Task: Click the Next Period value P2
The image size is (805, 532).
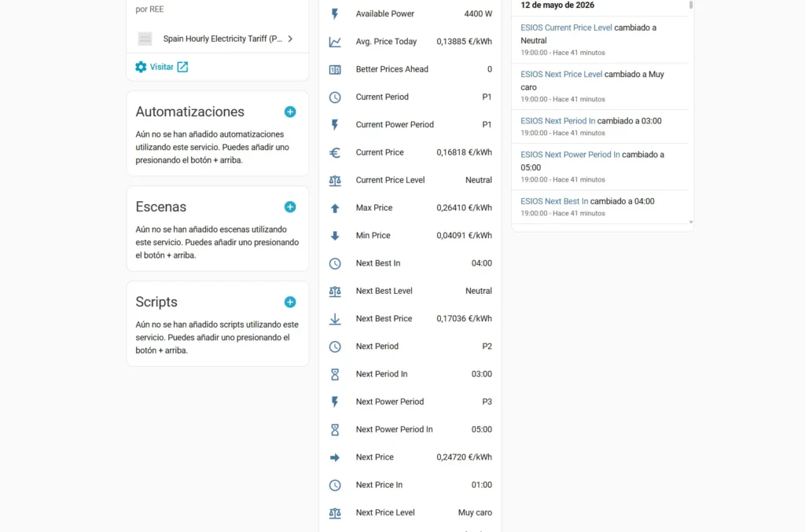Action: (x=487, y=347)
